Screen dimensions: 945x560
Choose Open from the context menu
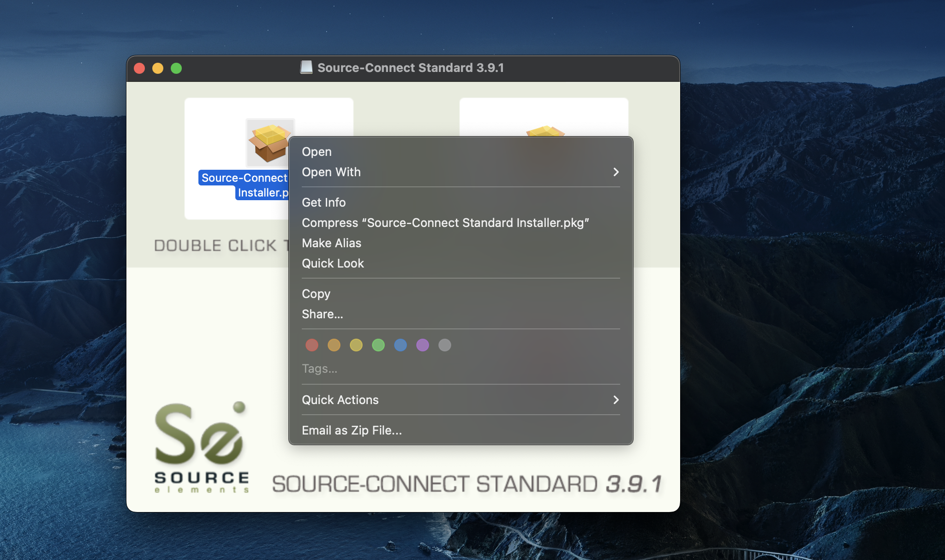317,152
